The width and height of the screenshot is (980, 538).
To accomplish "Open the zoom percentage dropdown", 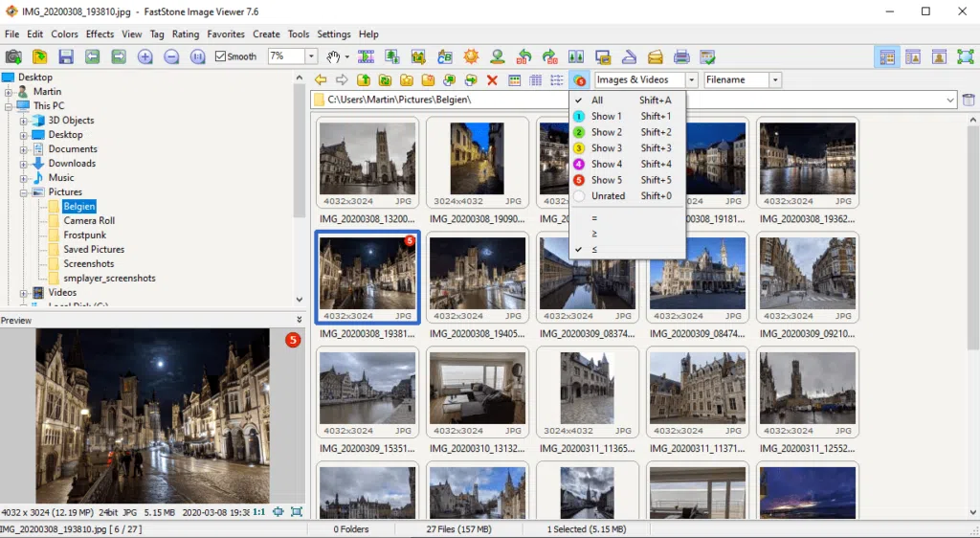I will [x=311, y=56].
